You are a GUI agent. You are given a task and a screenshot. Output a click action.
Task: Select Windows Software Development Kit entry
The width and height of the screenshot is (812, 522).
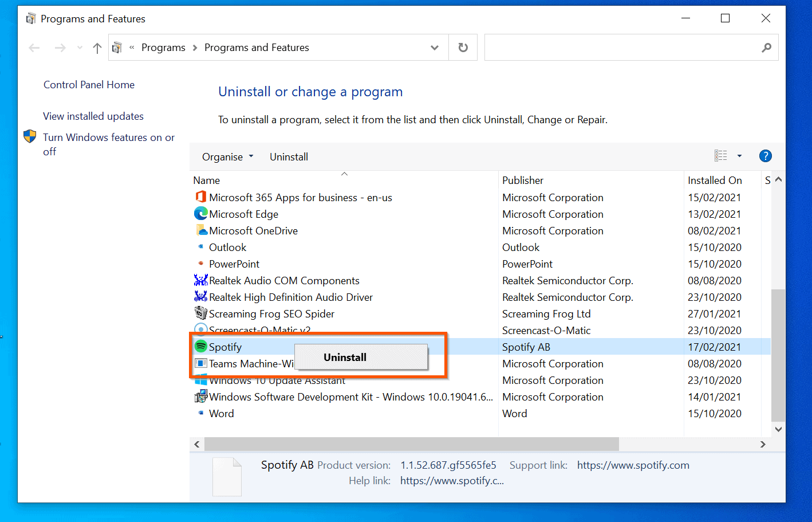350,397
